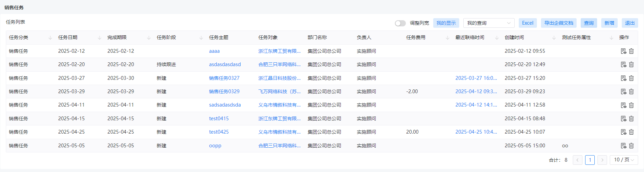Open details icon for test0425 row
644x172 pixels.
tap(623, 132)
